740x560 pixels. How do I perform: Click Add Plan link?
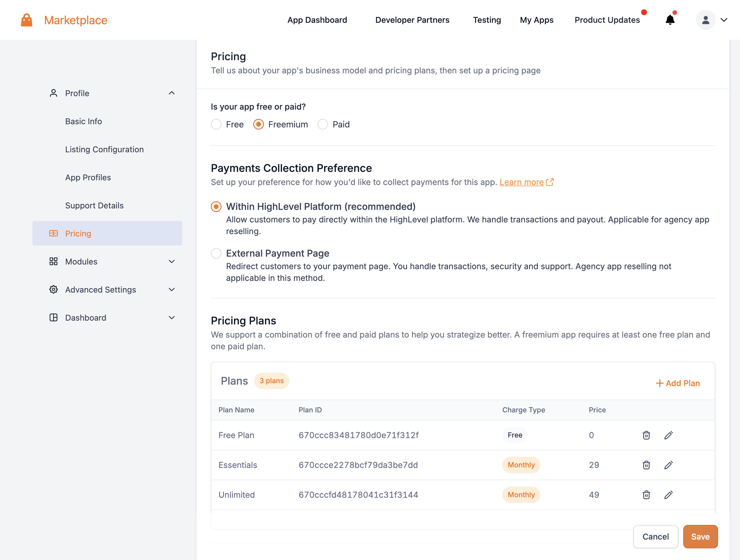678,383
